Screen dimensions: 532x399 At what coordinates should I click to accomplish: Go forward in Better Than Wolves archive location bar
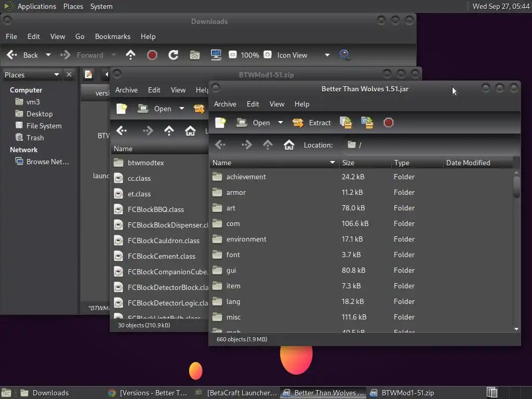tap(246, 145)
